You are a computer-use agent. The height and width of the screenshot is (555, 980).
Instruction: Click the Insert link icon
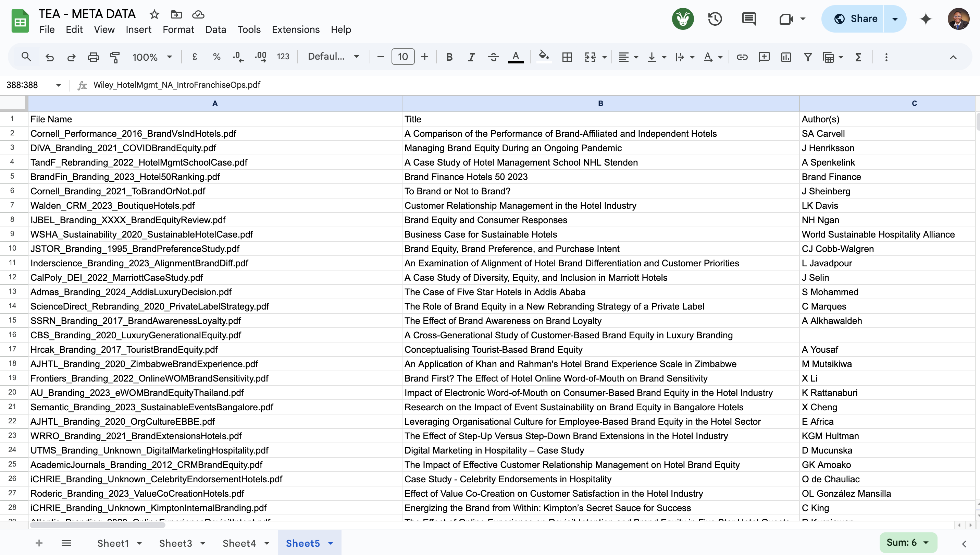[742, 57]
